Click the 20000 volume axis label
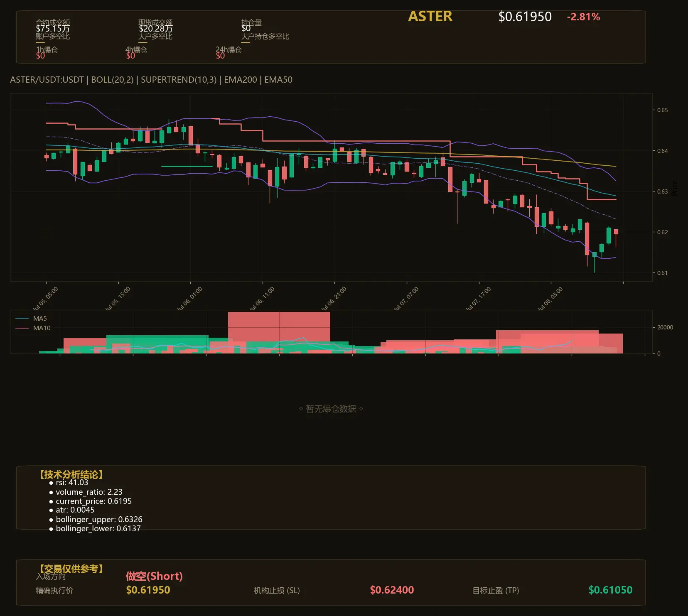This screenshot has height=616, width=688. click(665, 327)
